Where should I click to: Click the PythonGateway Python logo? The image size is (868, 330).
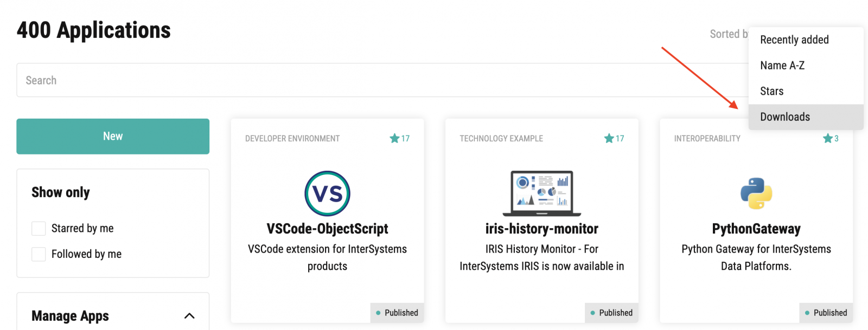click(756, 193)
